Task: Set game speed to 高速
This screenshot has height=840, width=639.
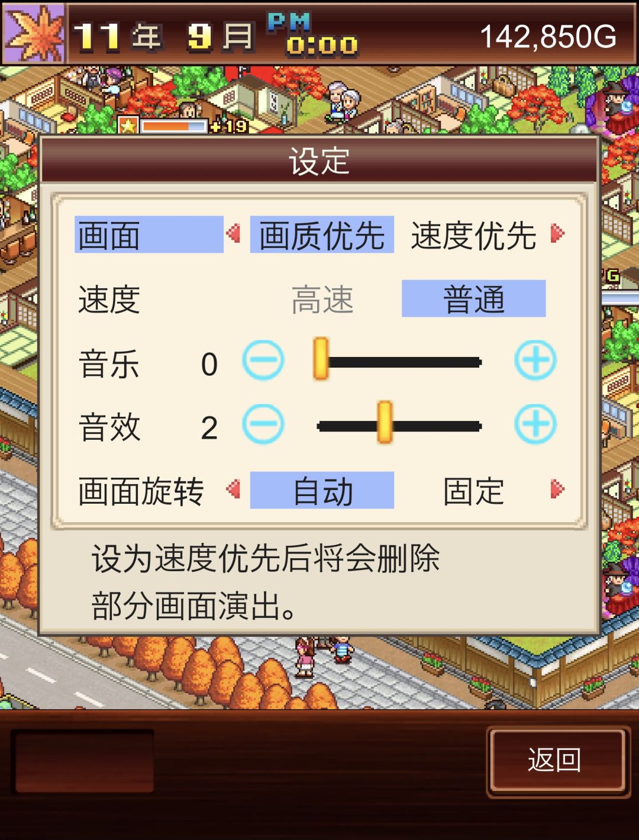Action: tap(322, 298)
